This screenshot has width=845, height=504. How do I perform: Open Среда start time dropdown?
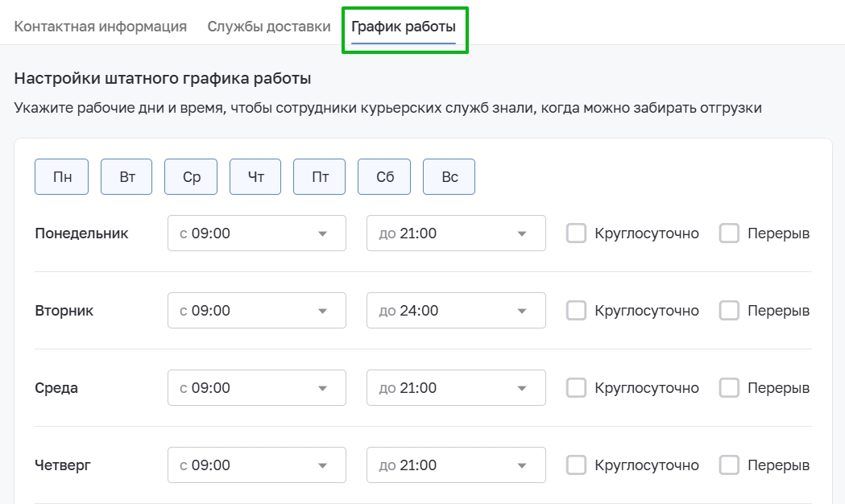click(x=256, y=388)
